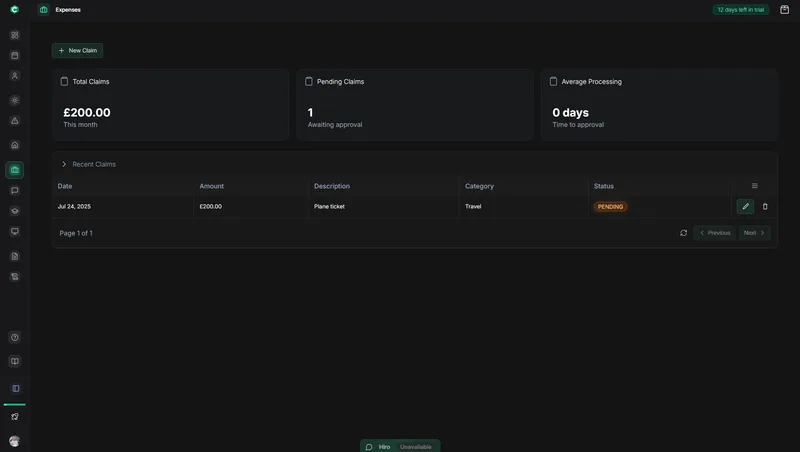The height and width of the screenshot is (452, 800).
Task: Go to the Previous page
Action: (715, 233)
